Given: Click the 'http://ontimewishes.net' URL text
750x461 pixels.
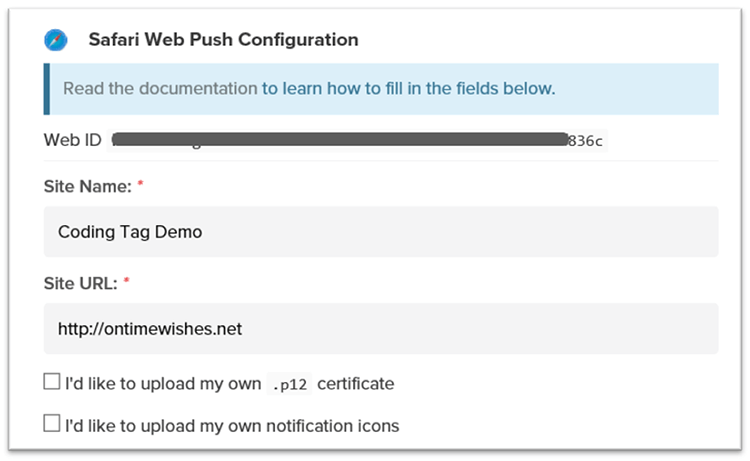Looking at the screenshot, I should [150, 329].
